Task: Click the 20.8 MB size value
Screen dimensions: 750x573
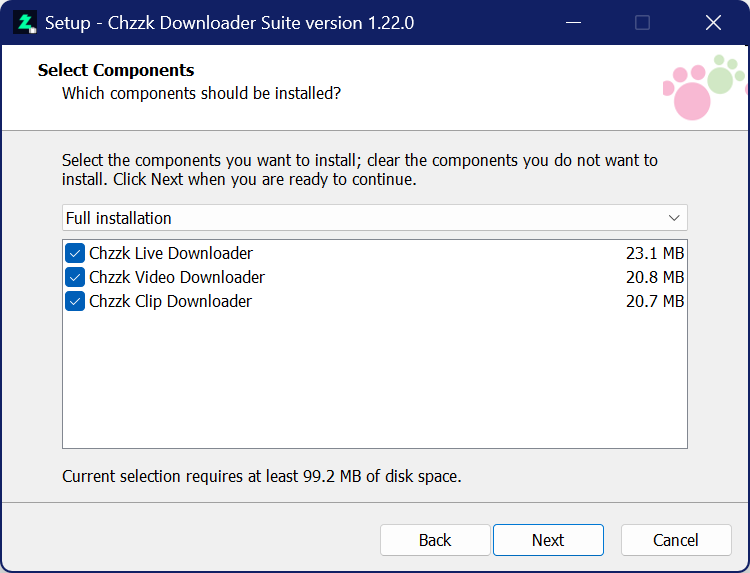Action: click(655, 277)
